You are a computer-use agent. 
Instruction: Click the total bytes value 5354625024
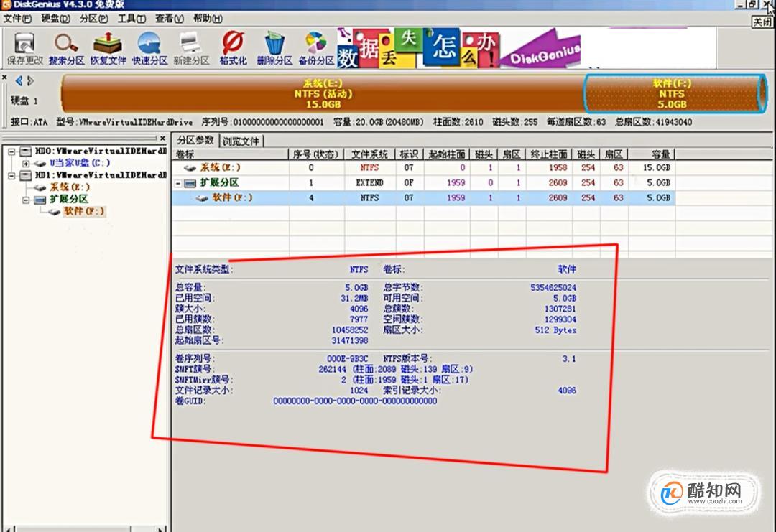click(x=553, y=287)
